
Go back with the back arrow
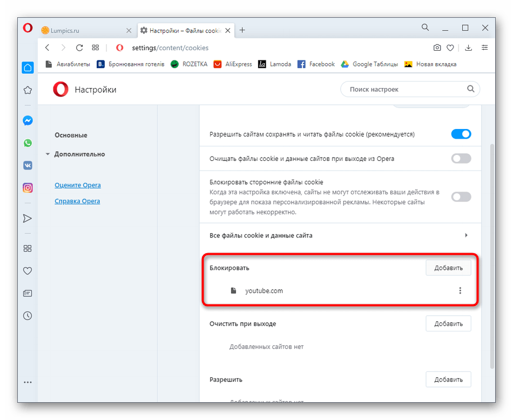48,48
